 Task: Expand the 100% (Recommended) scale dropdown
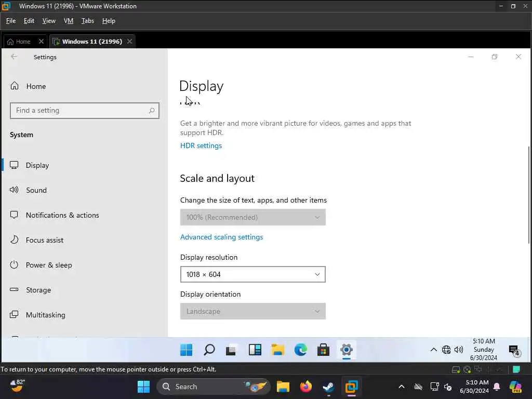pyautogui.click(x=253, y=217)
